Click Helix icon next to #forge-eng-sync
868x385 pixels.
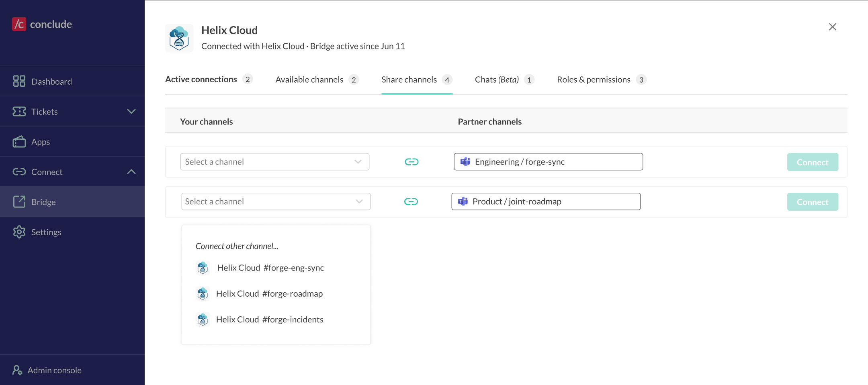click(x=203, y=267)
